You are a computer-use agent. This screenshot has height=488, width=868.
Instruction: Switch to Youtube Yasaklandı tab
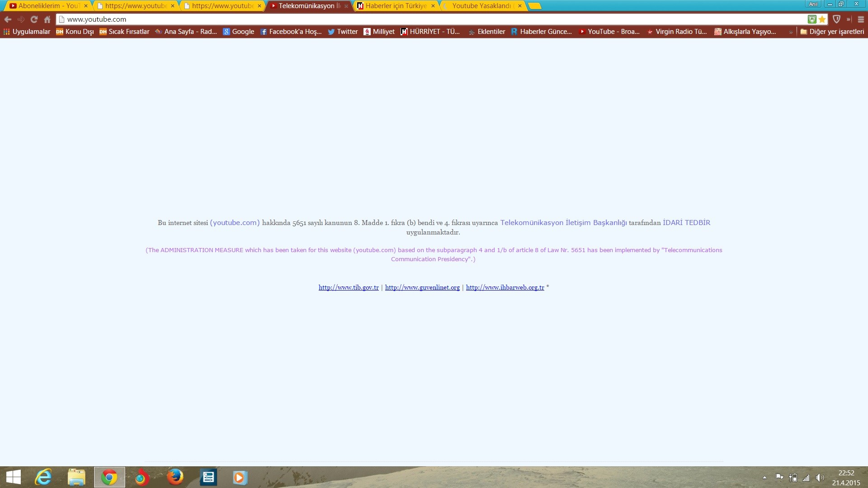coord(481,6)
